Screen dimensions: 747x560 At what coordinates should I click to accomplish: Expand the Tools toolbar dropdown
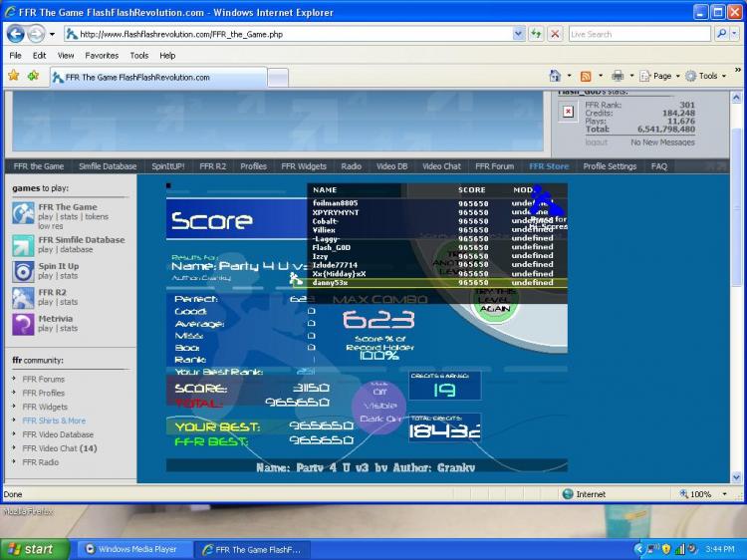pos(705,76)
